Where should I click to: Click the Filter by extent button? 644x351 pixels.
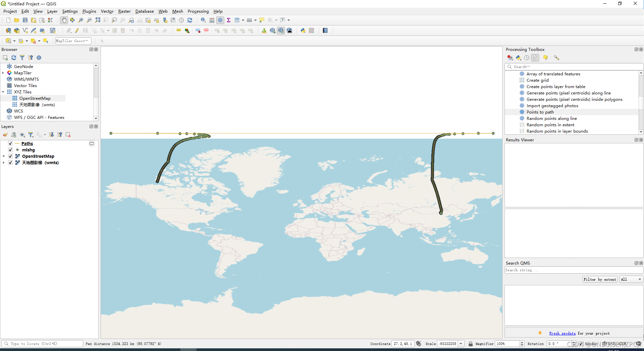[x=600, y=279]
